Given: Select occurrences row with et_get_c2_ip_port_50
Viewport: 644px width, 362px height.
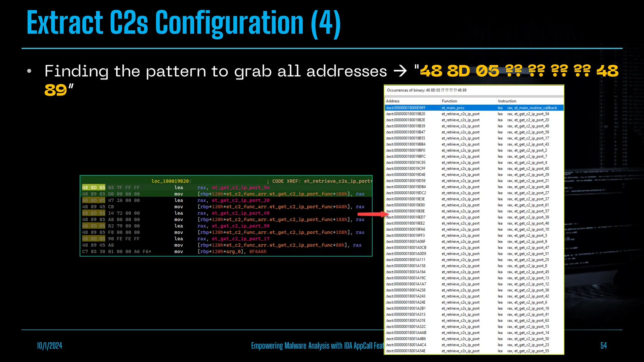Looking at the screenshot, I should pyautogui.click(x=474, y=339).
